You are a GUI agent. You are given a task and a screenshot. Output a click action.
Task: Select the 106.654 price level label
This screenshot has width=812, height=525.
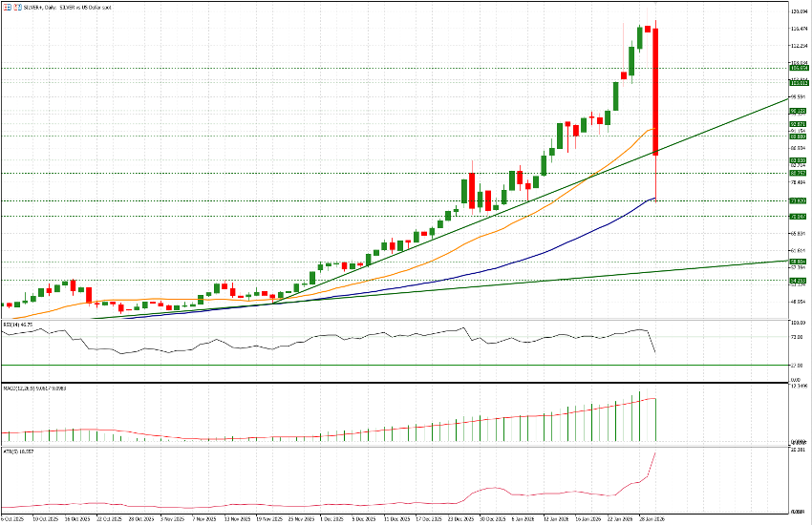tap(799, 68)
